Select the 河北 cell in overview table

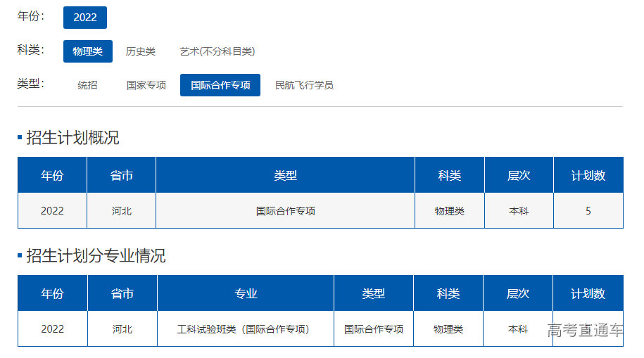(x=122, y=211)
